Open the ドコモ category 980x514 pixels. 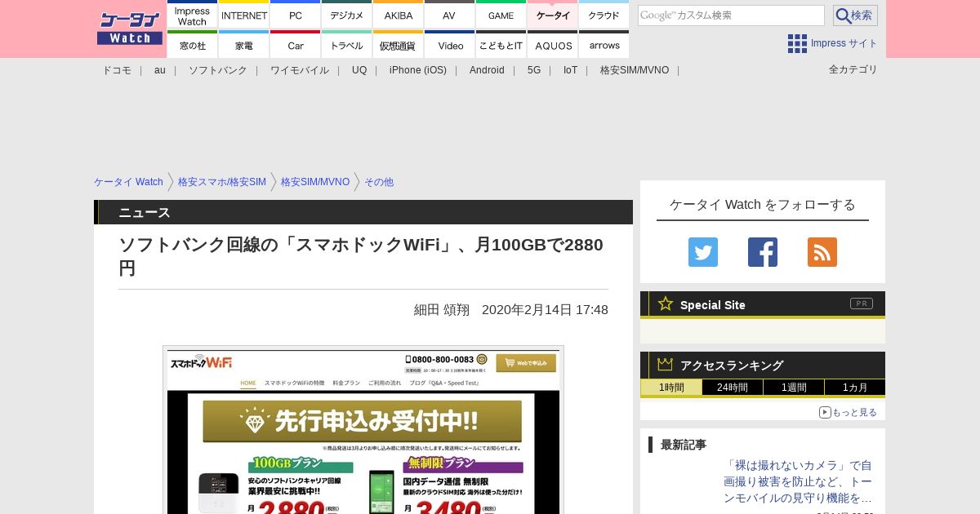pyautogui.click(x=117, y=70)
